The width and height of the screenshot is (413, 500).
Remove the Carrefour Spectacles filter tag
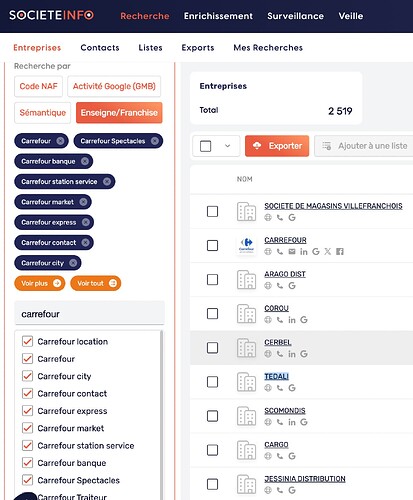click(x=154, y=141)
